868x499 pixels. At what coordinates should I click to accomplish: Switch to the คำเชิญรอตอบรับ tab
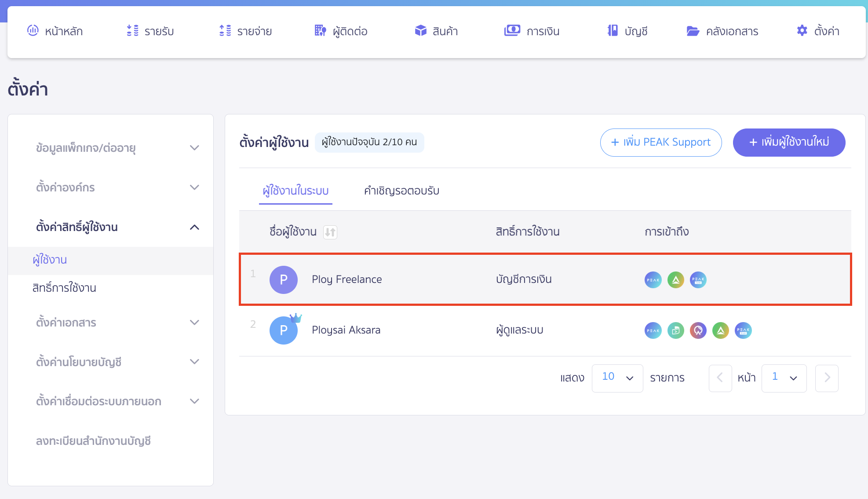point(401,191)
